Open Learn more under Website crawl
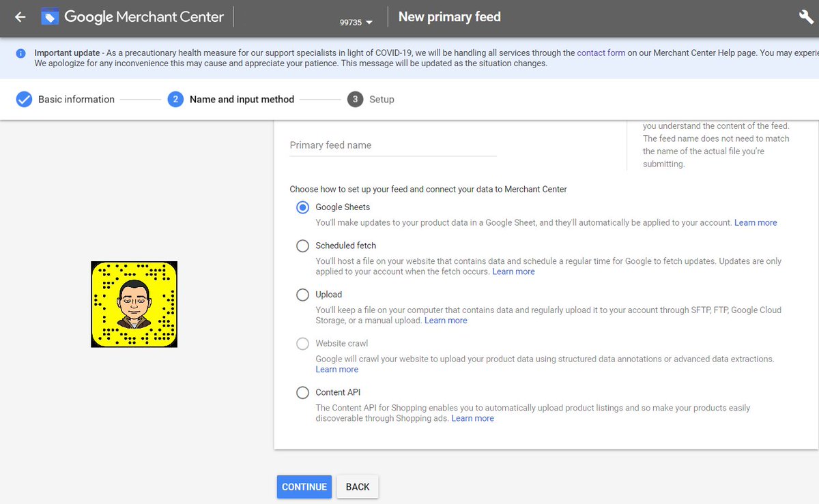The width and height of the screenshot is (819, 504). pyautogui.click(x=336, y=370)
